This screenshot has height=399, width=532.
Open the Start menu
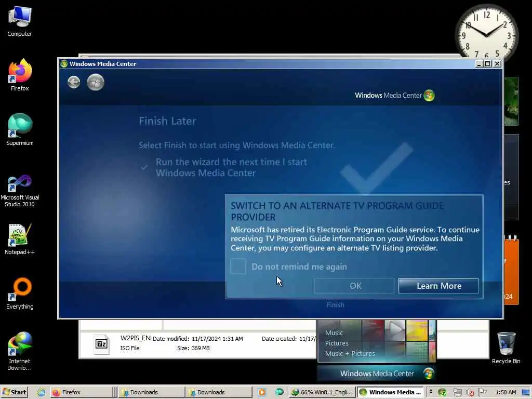click(14, 392)
